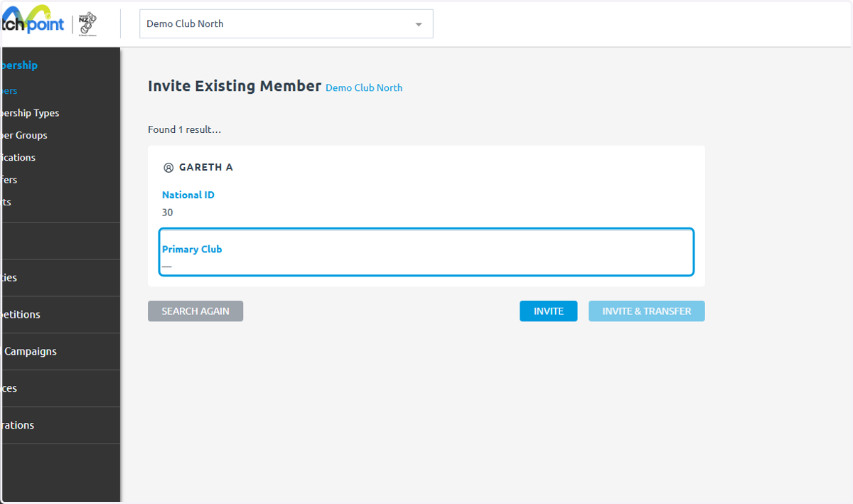Click the National ID value 30
Image resolution: width=853 pixels, height=504 pixels.
click(x=168, y=213)
